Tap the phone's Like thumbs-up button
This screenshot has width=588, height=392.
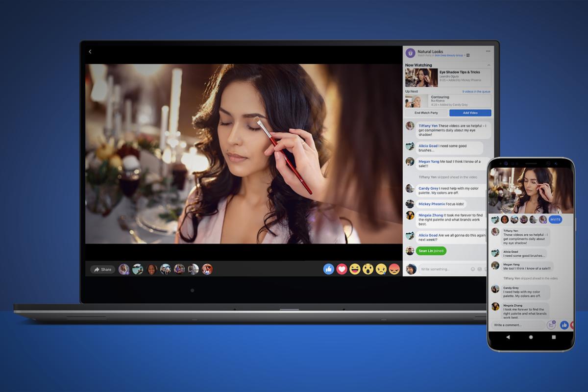point(564,325)
